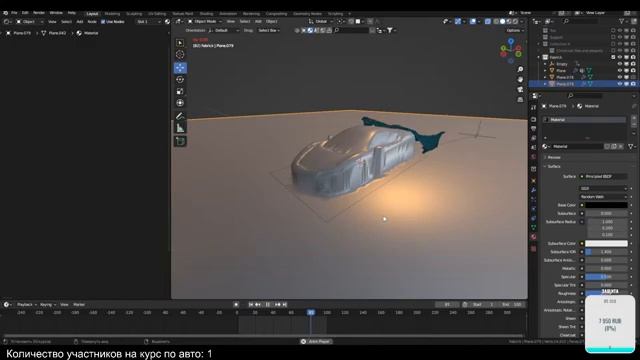Toggle Use Nodes checkbox
This screenshot has height=360, width=640.
(x=103, y=22)
